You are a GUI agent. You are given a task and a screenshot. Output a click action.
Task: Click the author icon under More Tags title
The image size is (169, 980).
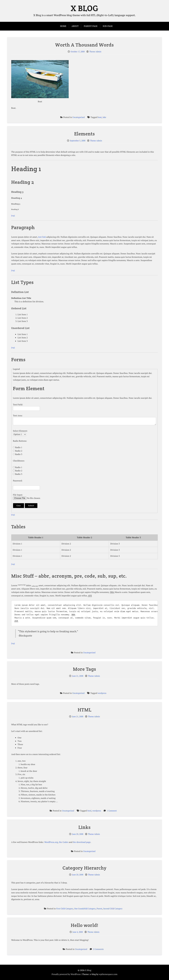(86, 676)
